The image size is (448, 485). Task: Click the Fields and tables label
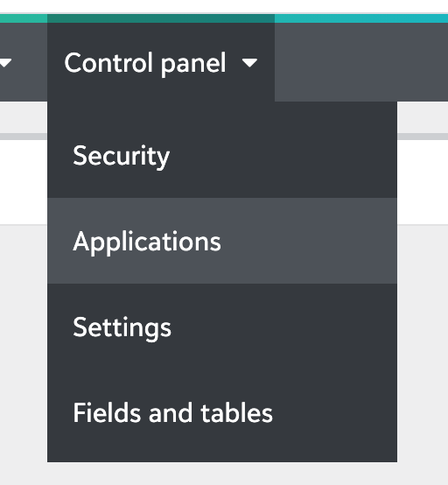(x=173, y=412)
